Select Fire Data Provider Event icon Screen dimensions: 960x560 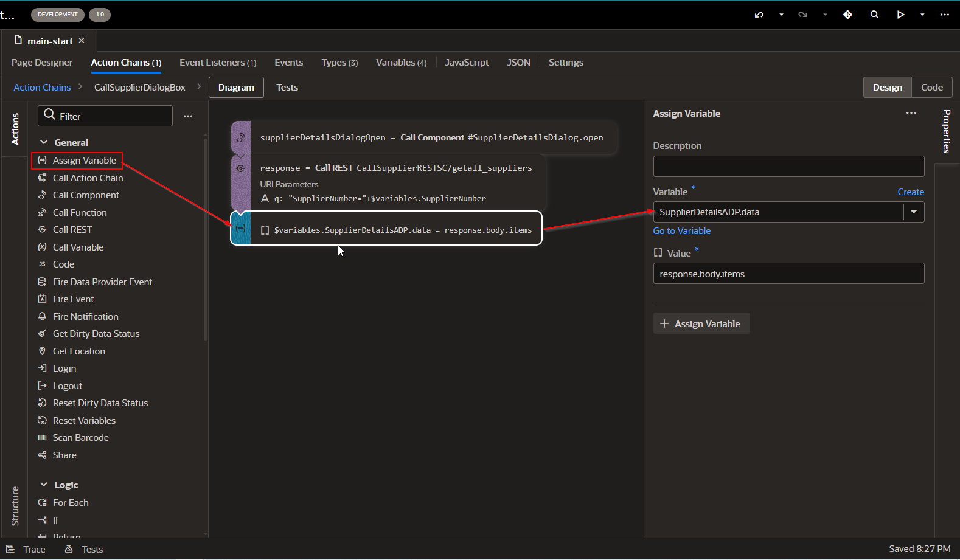pos(42,282)
